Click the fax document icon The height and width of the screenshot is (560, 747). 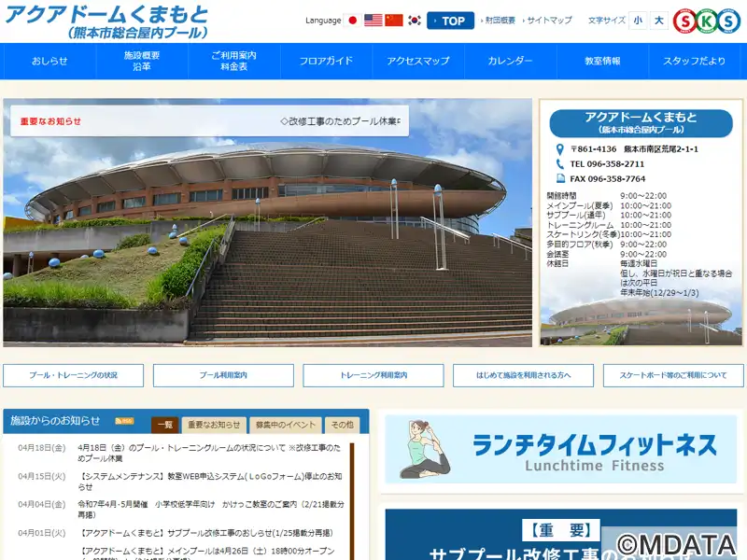click(x=561, y=179)
